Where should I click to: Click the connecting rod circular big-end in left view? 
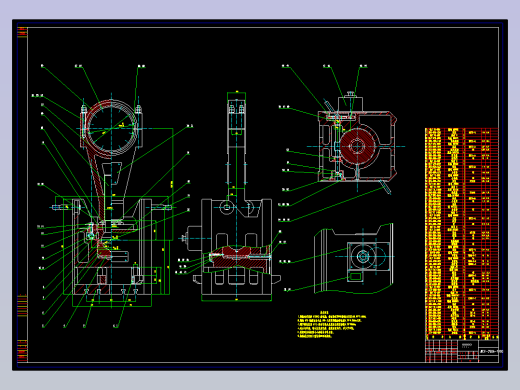(111, 128)
